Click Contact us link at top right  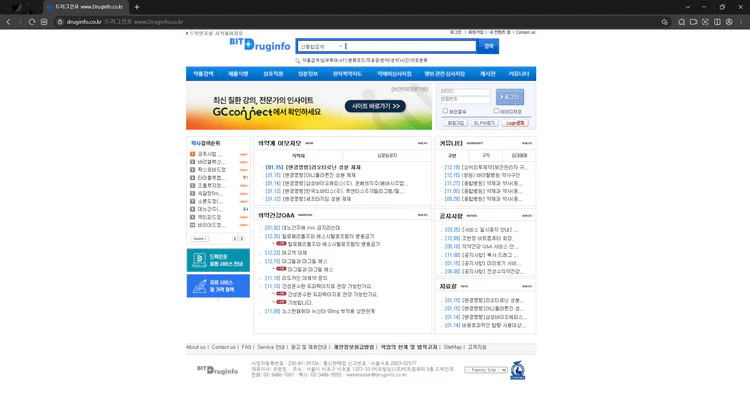pyautogui.click(x=525, y=33)
